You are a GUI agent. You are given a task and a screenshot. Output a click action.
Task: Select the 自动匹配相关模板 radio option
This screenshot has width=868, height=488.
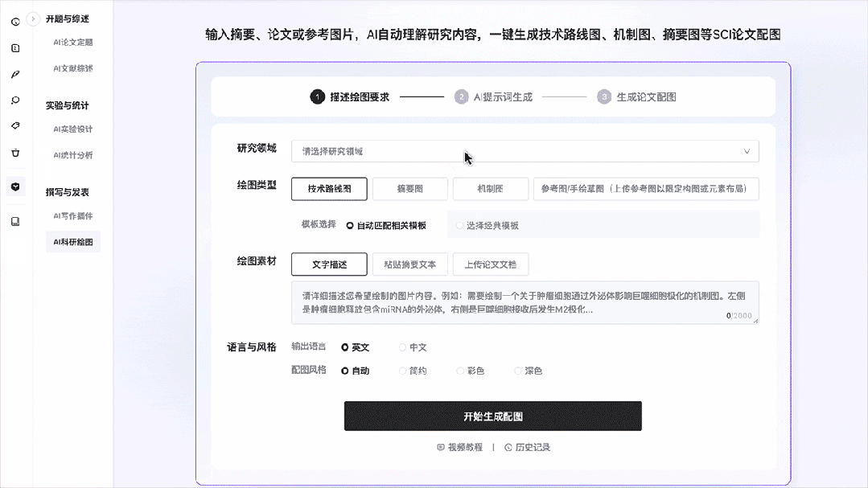tap(386, 225)
